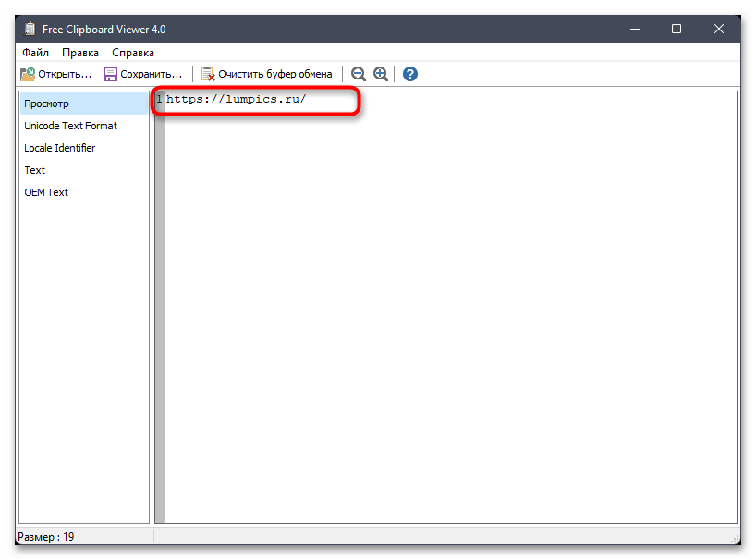This screenshot has width=756, height=560.
Task: Select the Text format entry
Action: point(84,170)
